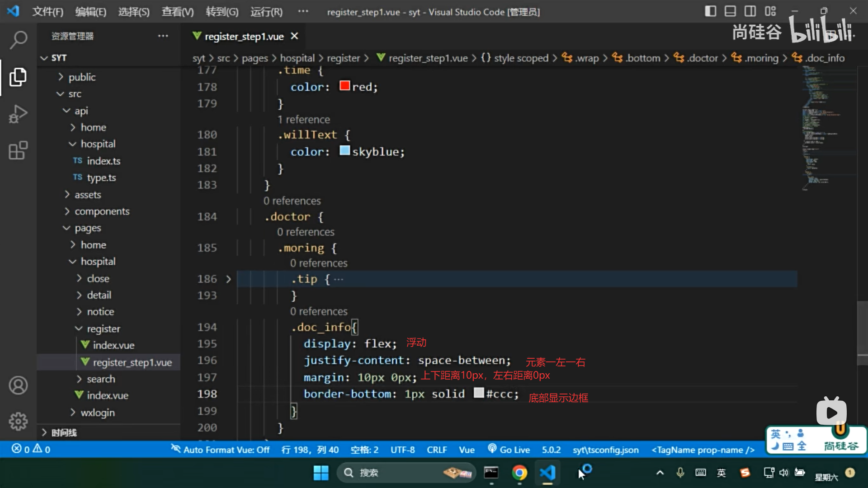Click the skyblue color swatch
Screen dimensions: 868x488
click(344, 150)
